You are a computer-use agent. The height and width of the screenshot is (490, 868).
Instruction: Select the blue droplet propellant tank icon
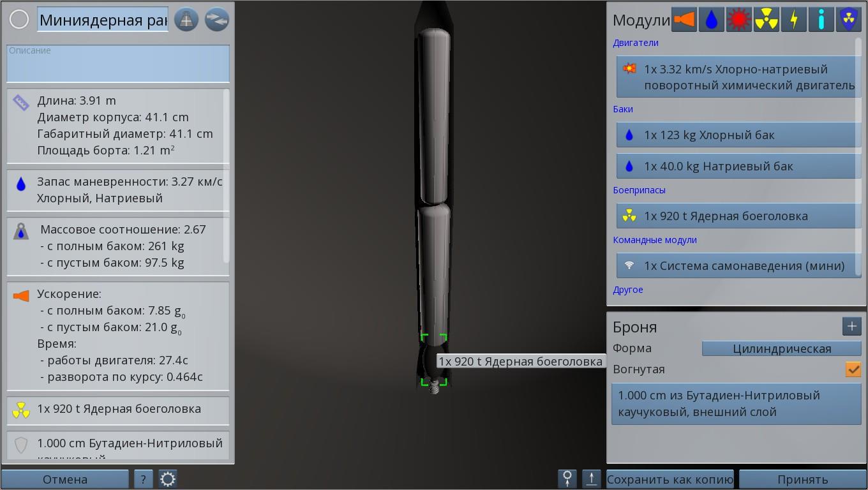coord(711,20)
